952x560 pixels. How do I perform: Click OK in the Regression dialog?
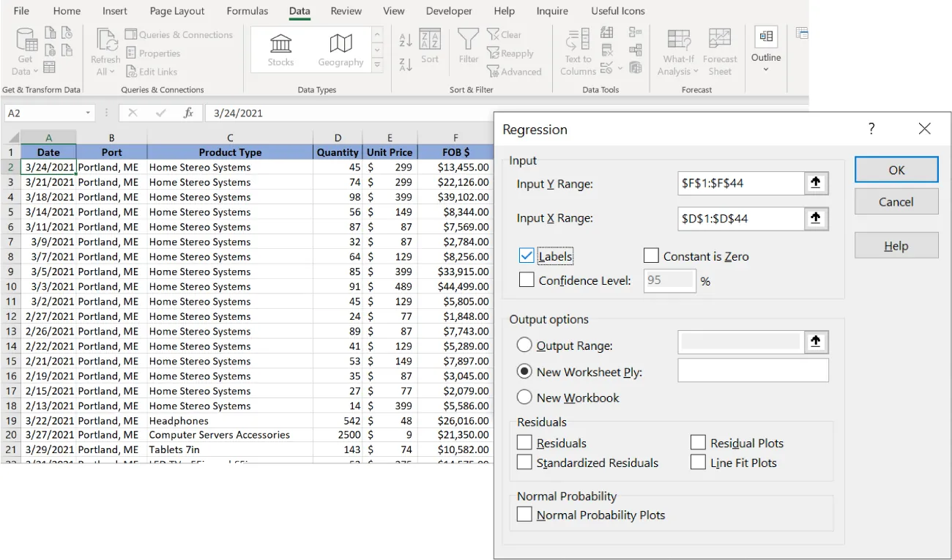(x=896, y=169)
